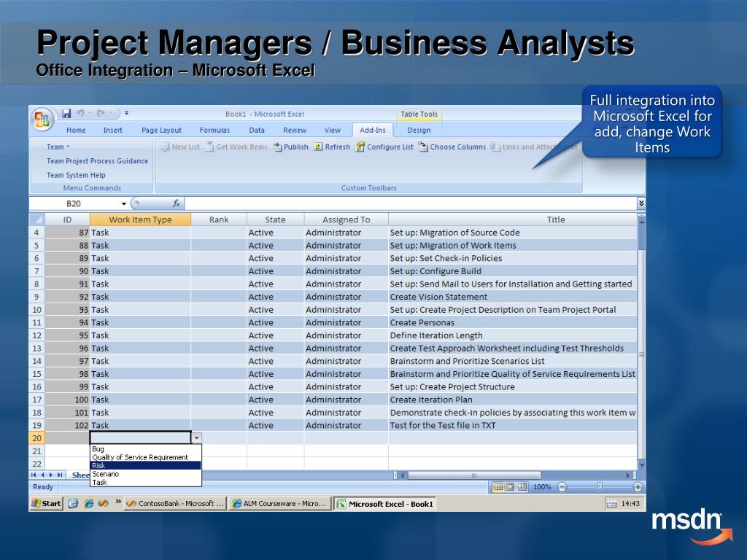Choose Quality of Service Requirement option
The width and height of the screenshot is (747, 560).
click(145, 457)
